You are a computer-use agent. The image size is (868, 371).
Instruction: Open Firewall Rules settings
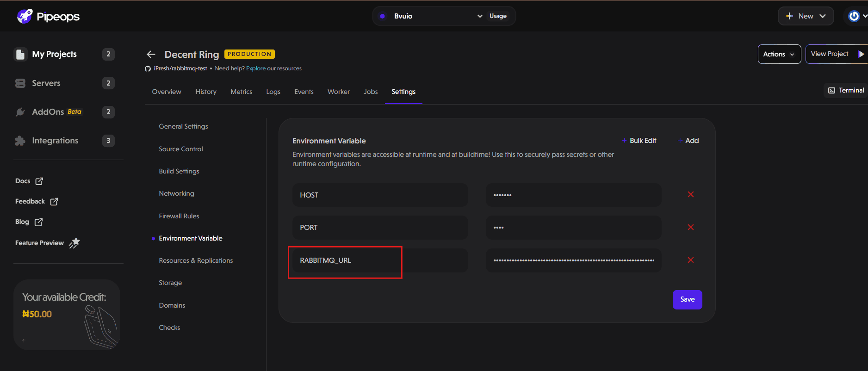click(179, 216)
